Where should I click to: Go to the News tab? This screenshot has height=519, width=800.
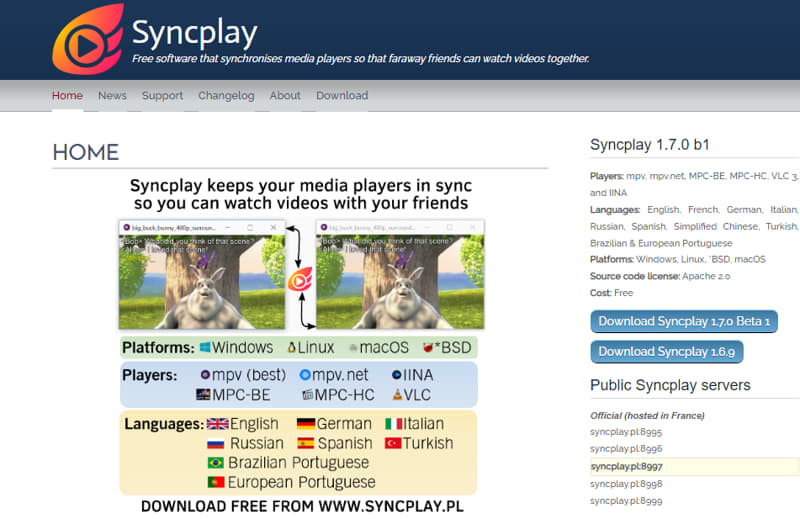(x=112, y=95)
